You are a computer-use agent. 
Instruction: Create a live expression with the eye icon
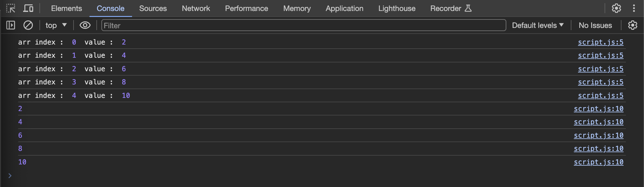pos(85,25)
